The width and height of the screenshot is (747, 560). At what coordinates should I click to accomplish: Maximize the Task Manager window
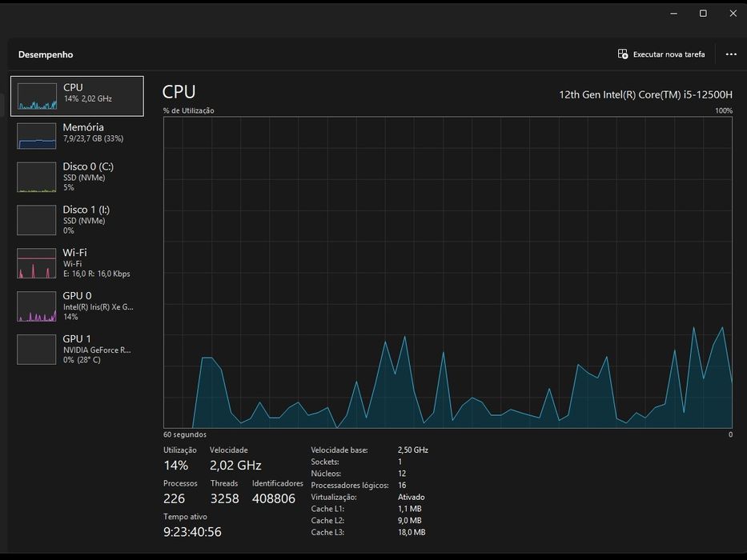[703, 13]
